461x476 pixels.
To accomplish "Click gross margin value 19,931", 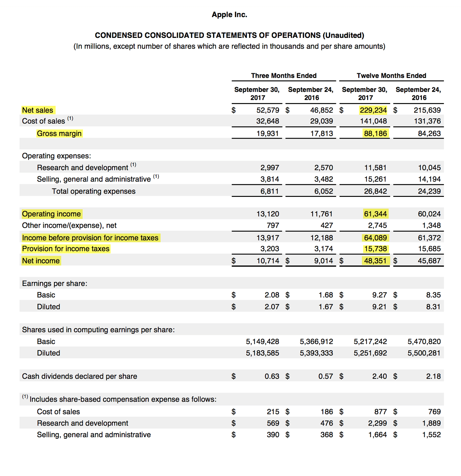I will pyautogui.click(x=268, y=133).
